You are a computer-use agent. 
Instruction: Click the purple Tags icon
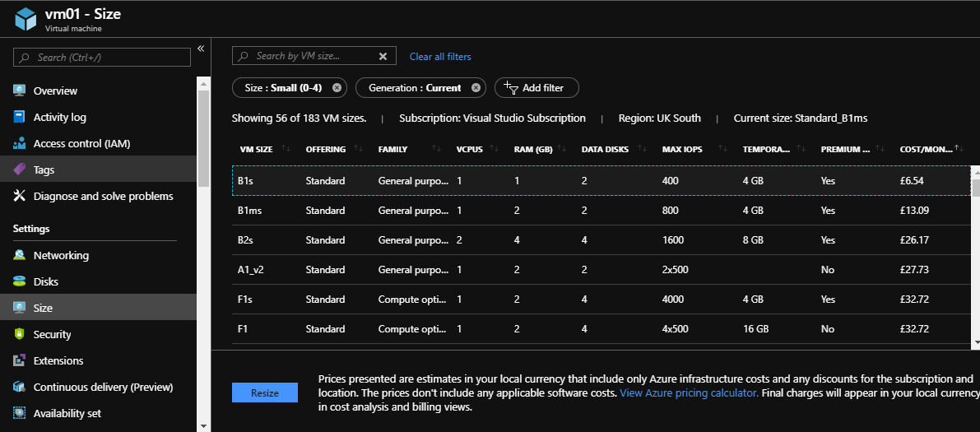[x=19, y=170]
